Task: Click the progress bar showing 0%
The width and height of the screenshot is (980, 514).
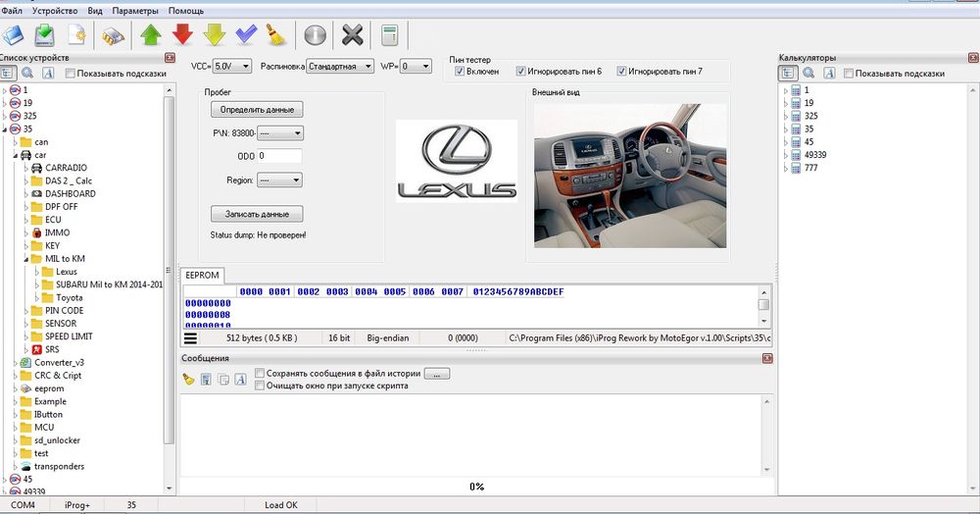Action: (477, 487)
